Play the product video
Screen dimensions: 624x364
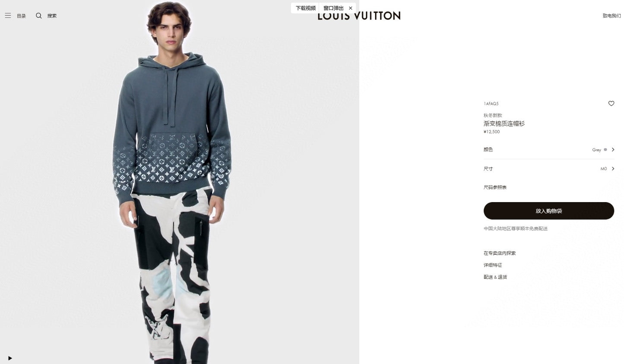(10, 358)
